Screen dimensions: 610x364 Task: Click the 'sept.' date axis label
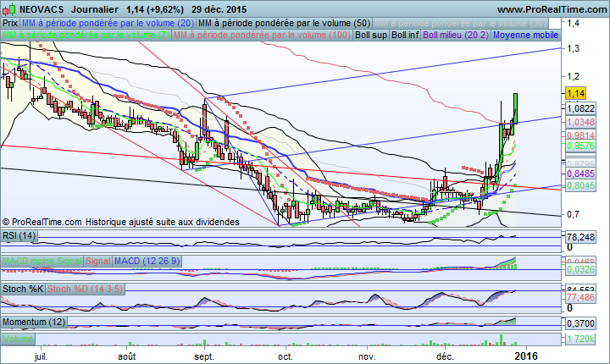coord(204,356)
